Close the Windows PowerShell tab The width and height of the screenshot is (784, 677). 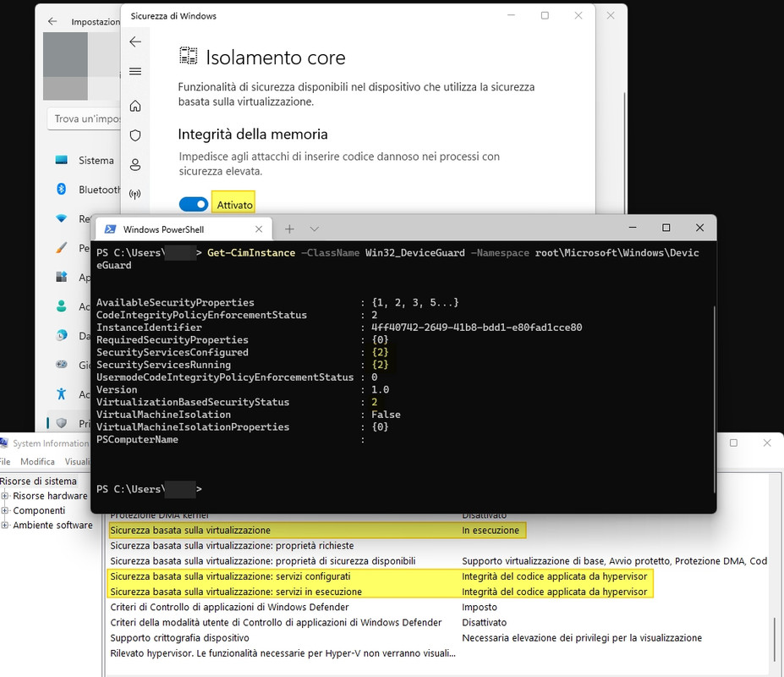point(259,229)
